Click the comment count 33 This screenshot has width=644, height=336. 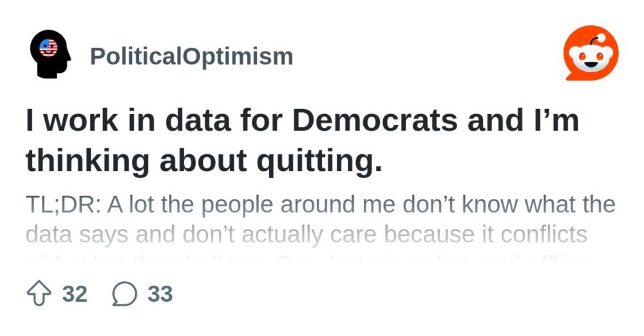tap(160, 294)
